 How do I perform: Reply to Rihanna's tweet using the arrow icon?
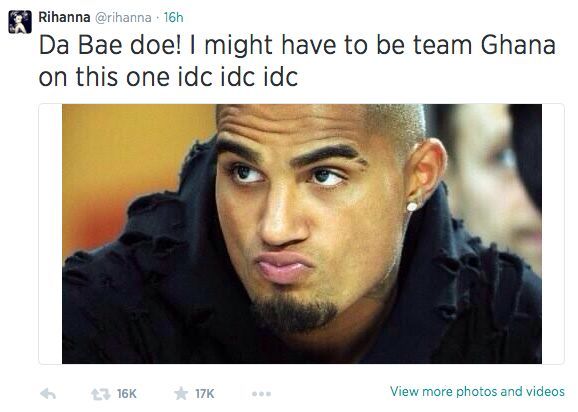(48, 394)
